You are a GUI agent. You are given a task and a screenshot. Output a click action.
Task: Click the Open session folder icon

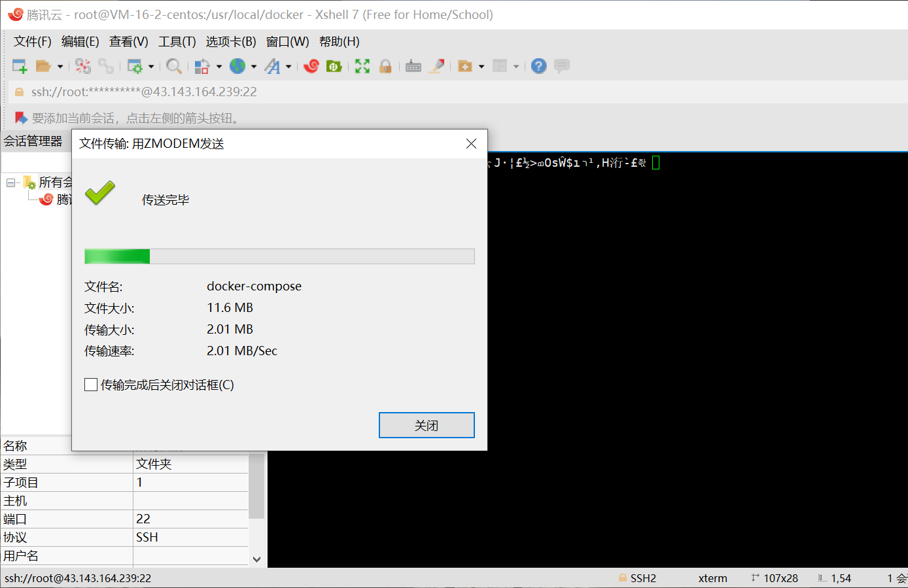[x=43, y=66]
